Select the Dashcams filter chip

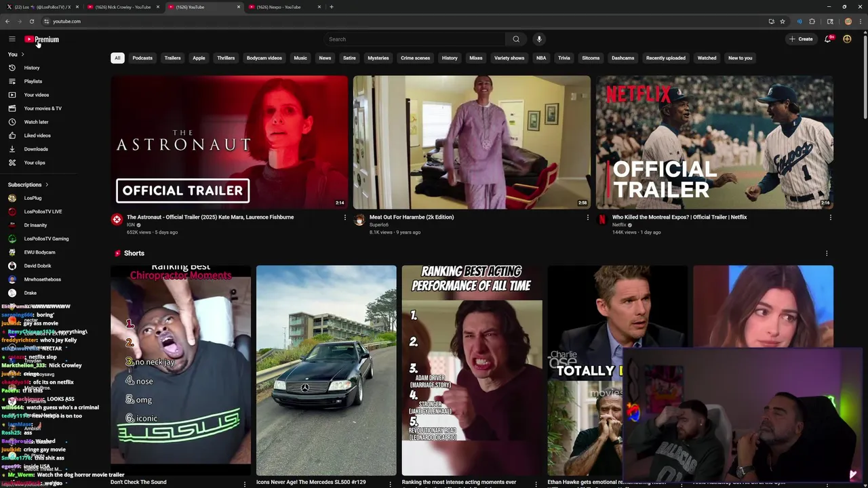(623, 58)
